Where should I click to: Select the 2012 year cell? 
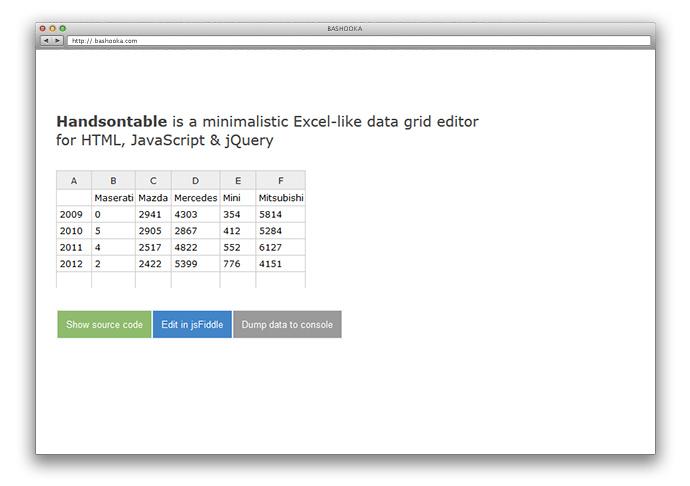tap(74, 264)
